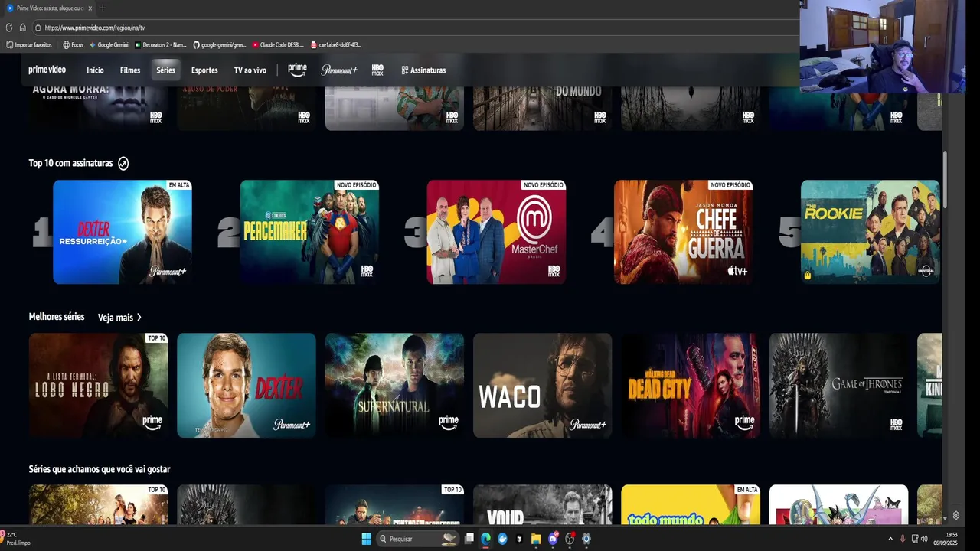Screen dimensions: 980x551
Task: Open the Game of Thrones card
Action: click(x=838, y=385)
